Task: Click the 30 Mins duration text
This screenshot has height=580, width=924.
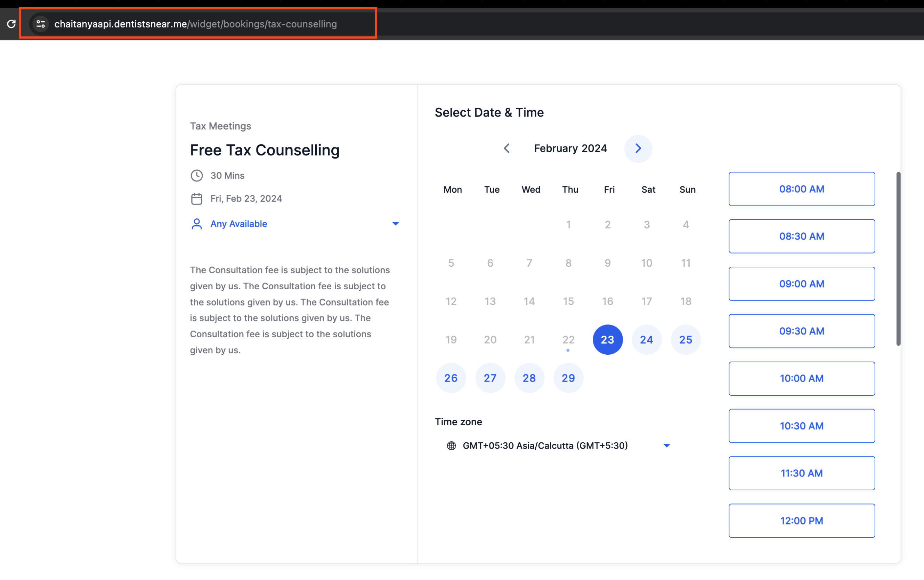Action: point(227,176)
